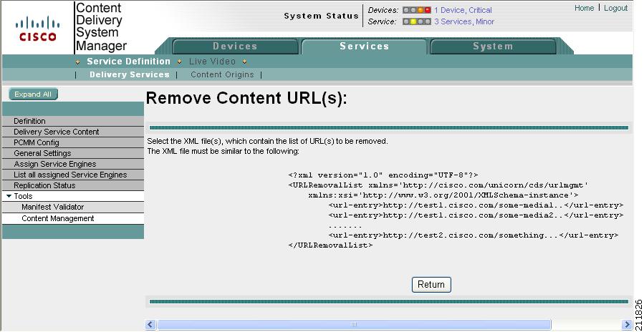Click the horizontal scrollbar left arrow

pyautogui.click(x=150, y=325)
